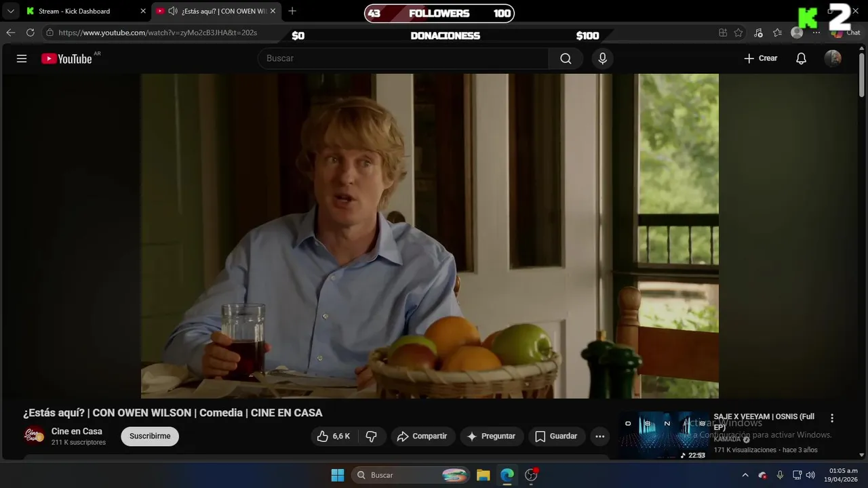Screen dimensions: 868x488
Task: Close the ¿Estás aquí? YouTube tab
Action: tap(273, 11)
